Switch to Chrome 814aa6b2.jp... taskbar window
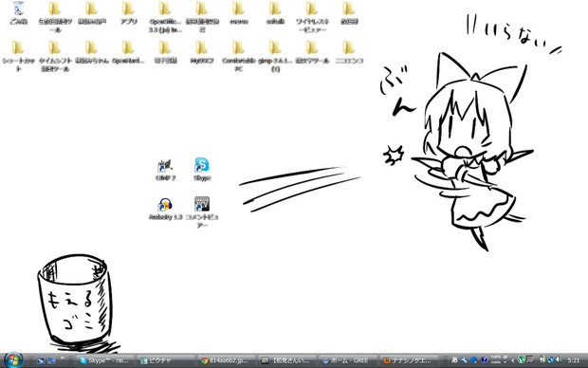 tap(226, 360)
